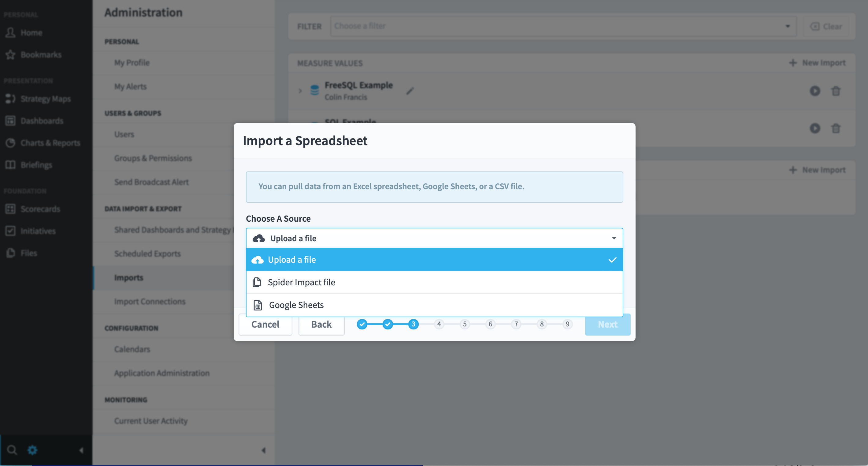
Task: Toggle the Choose A Source dropdown arrow
Action: tap(614, 238)
